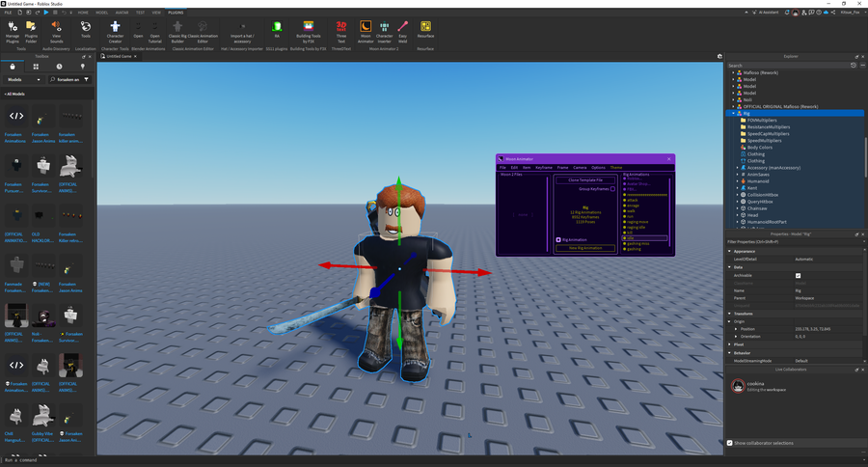Open the Classic Animation Editor

click(203, 32)
